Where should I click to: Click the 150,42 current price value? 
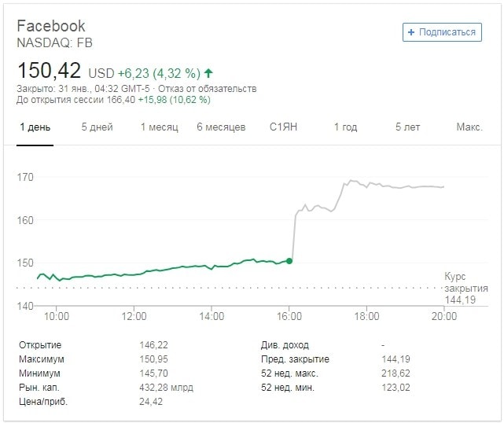coord(49,70)
